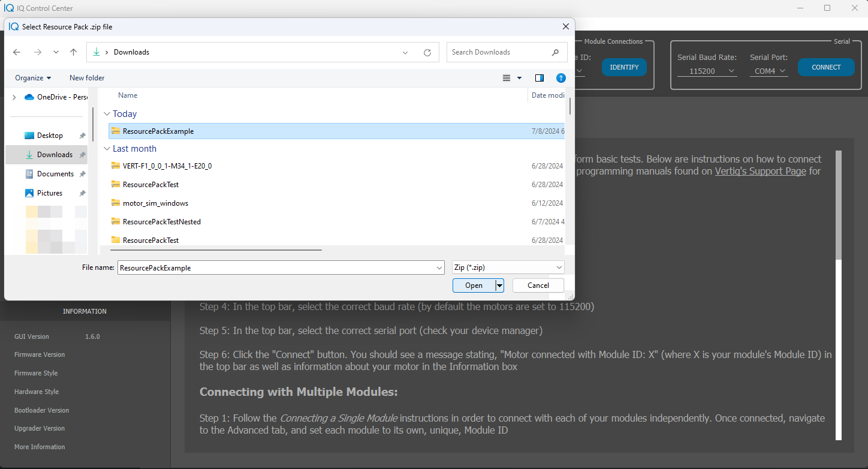Click pin icon next to Documents
This screenshot has height=469, width=868.
[82, 174]
